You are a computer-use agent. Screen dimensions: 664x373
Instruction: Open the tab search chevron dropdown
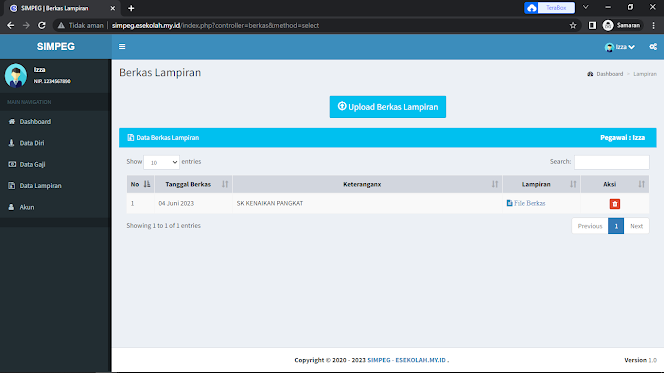tap(586, 7)
